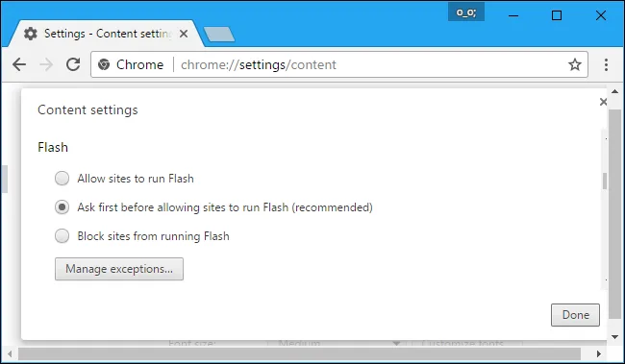Close the Settings tab with its X
The height and width of the screenshot is (364, 625).
click(x=184, y=34)
